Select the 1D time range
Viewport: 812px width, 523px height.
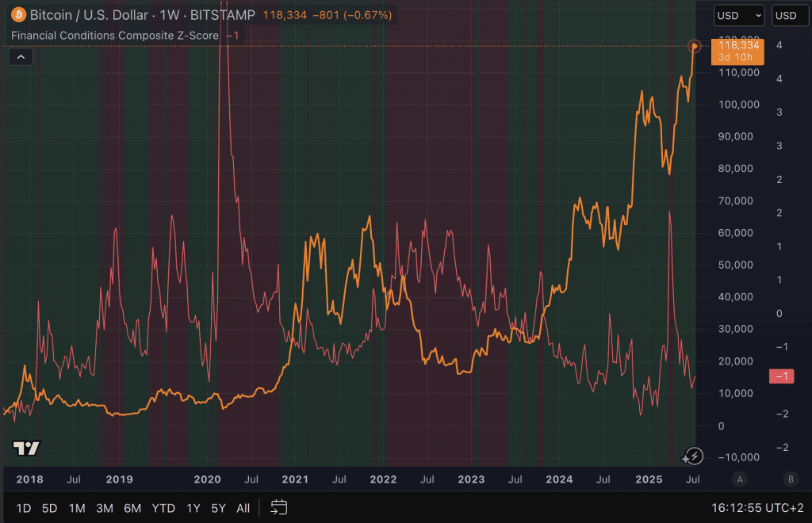pyautogui.click(x=24, y=508)
